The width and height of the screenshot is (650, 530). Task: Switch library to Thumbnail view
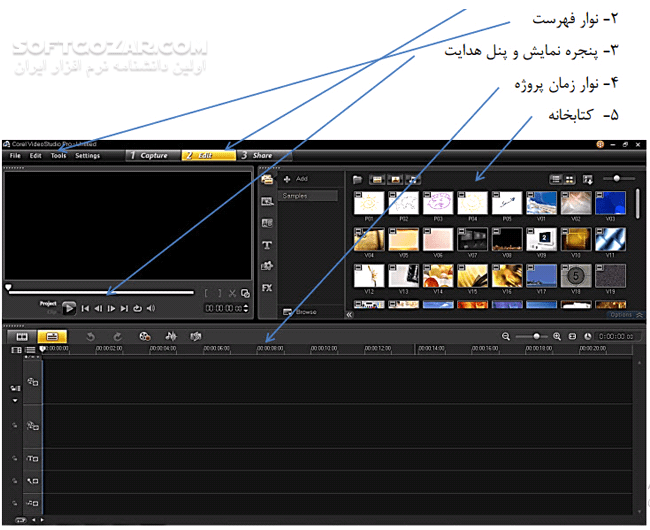(570, 179)
